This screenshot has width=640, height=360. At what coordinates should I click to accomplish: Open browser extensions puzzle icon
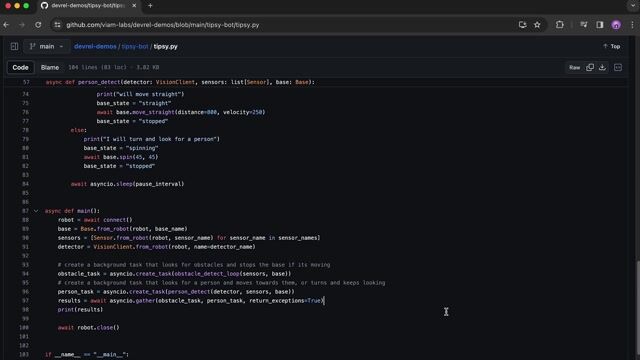point(560,25)
